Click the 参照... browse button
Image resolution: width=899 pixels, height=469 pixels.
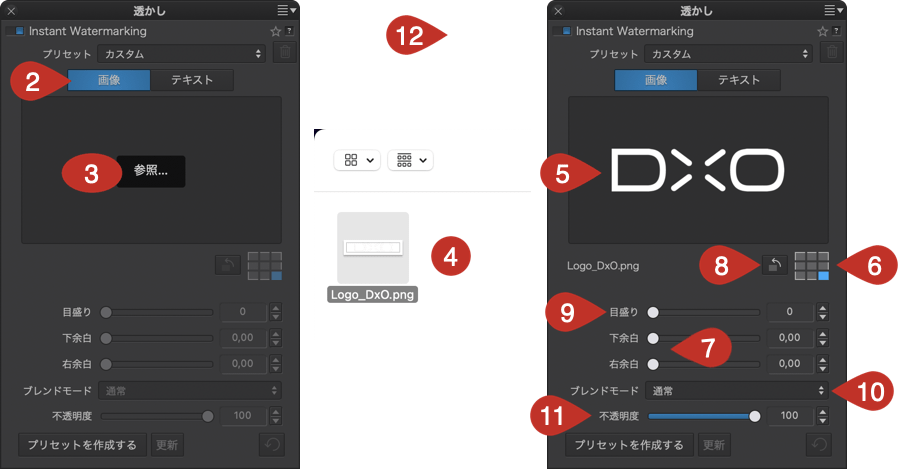coord(151,171)
